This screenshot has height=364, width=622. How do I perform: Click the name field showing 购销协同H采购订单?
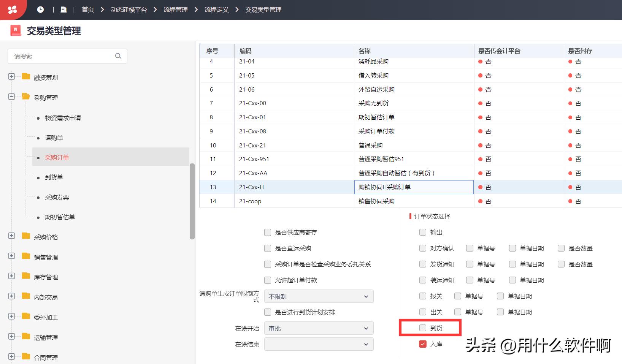(x=414, y=187)
